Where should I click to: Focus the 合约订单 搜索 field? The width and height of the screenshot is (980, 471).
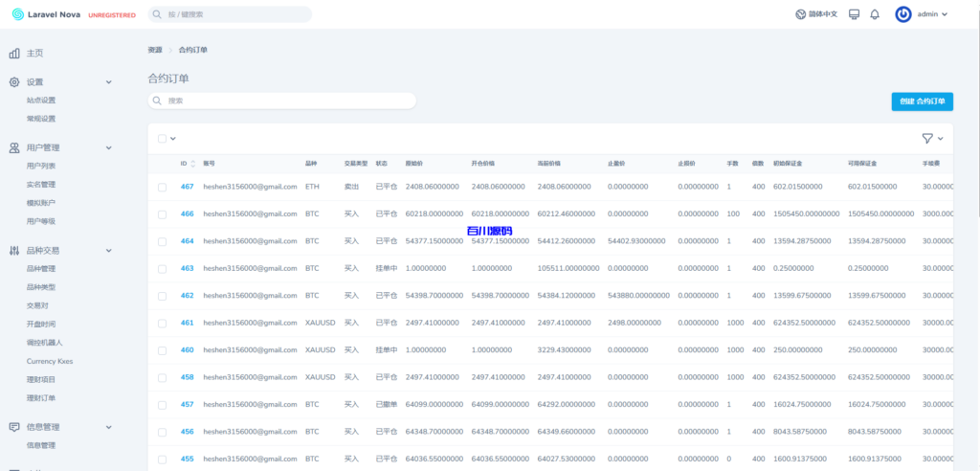pyautogui.click(x=282, y=101)
